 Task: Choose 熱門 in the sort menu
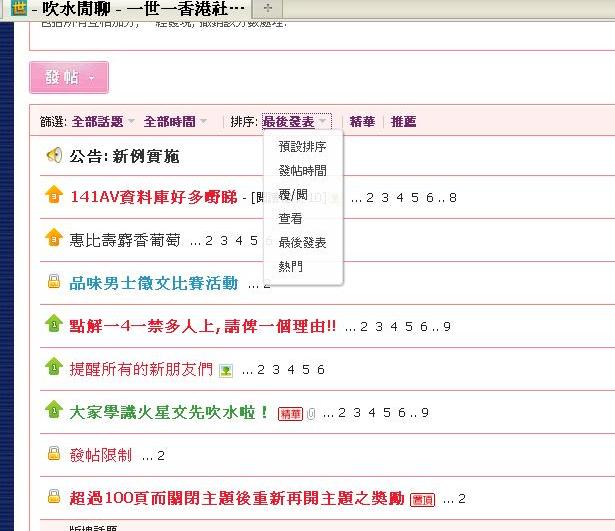click(x=290, y=267)
